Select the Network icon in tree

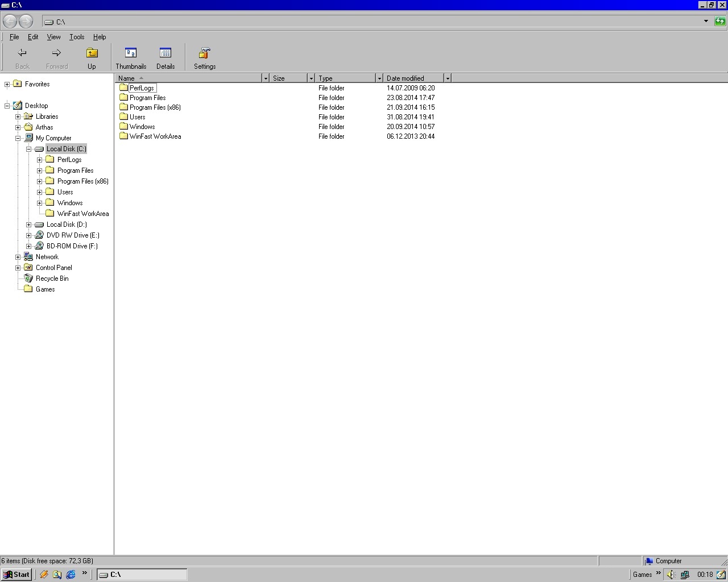coord(28,256)
